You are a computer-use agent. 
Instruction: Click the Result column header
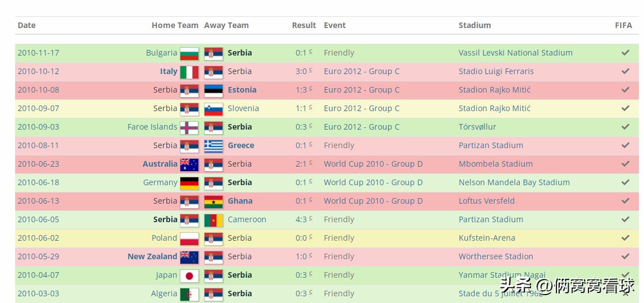[x=304, y=25]
